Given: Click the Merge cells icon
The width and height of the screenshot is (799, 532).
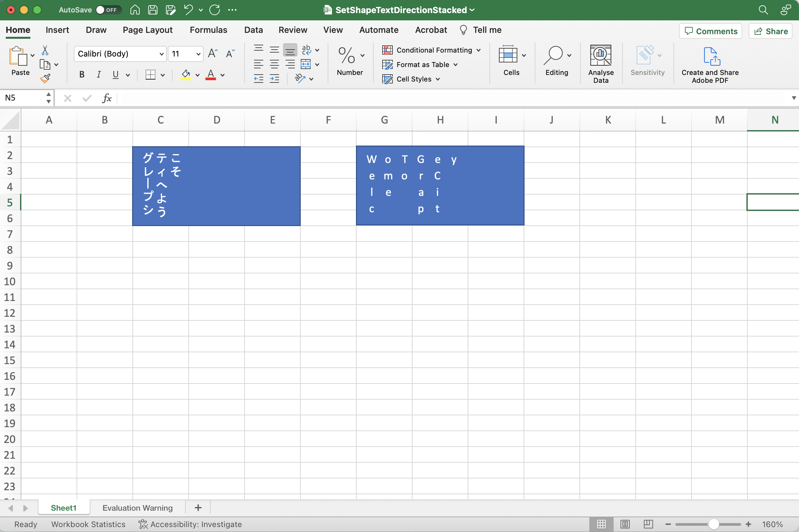Looking at the screenshot, I should point(306,64).
